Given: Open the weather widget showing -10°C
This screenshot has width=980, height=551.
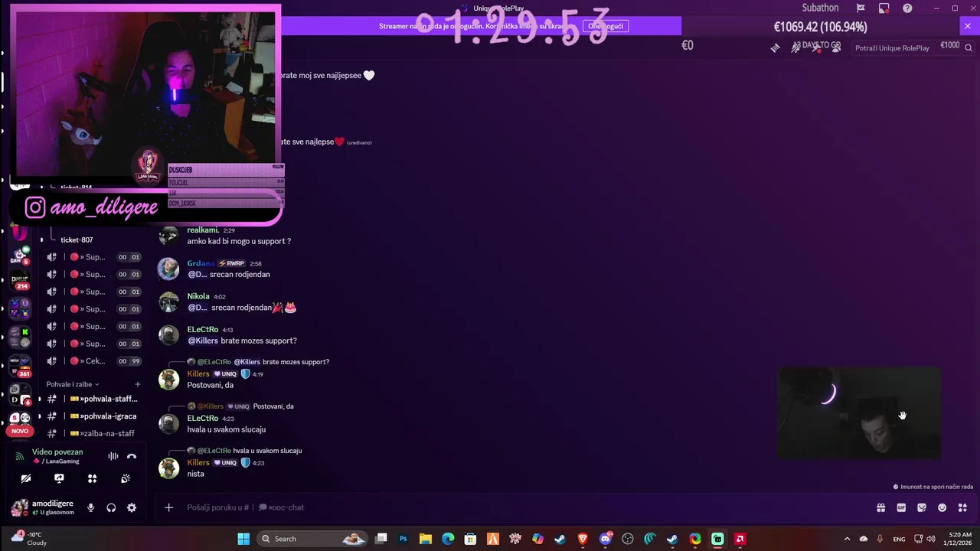Looking at the screenshot, I should click(x=29, y=538).
